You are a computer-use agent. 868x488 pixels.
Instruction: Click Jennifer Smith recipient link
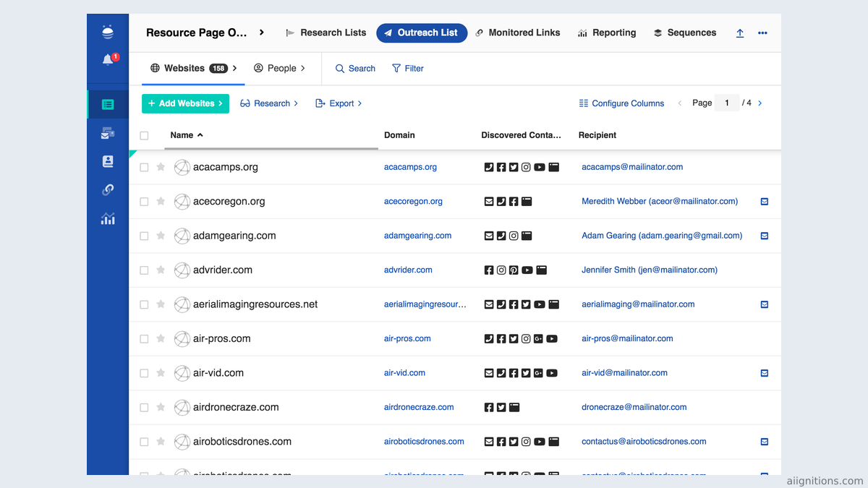click(x=650, y=270)
